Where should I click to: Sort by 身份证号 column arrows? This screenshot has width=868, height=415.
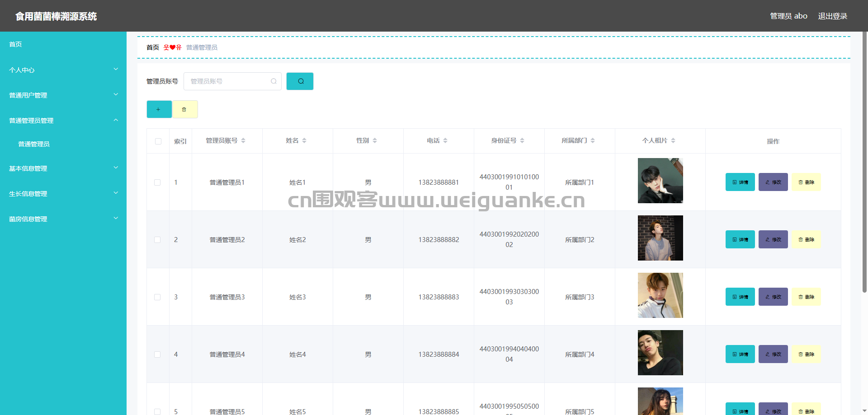coord(522,140)
